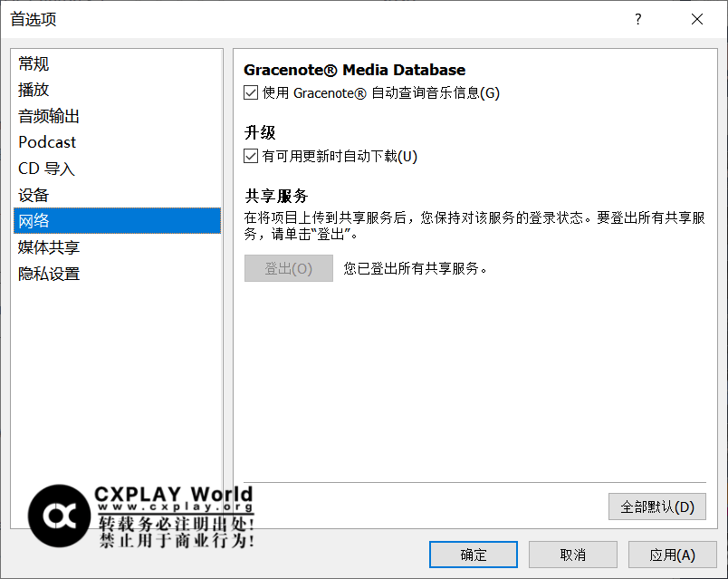728x579 pixels.
Task: Select 播放 in the sidebar list
Action: [117, 90]
